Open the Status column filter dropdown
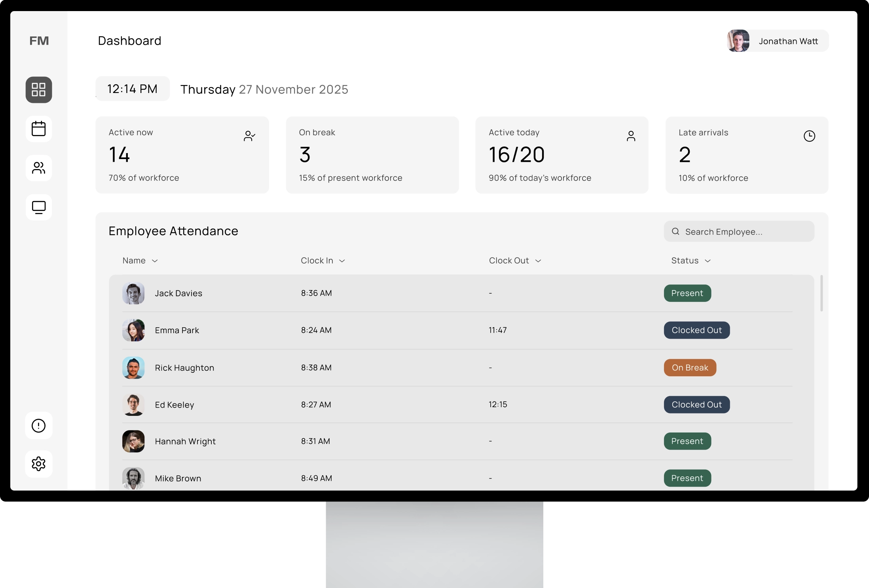This screenshot has height=588, width=869. [x=708, y=261]
